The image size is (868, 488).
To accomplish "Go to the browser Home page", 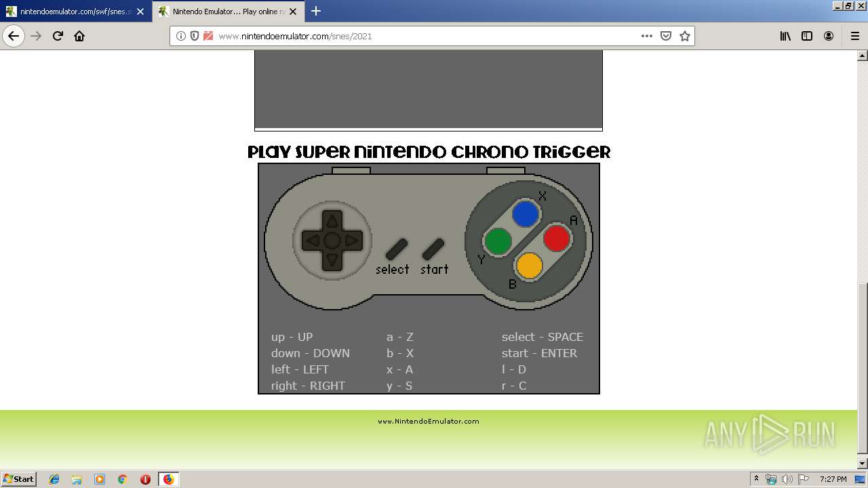I will (79, 36).
